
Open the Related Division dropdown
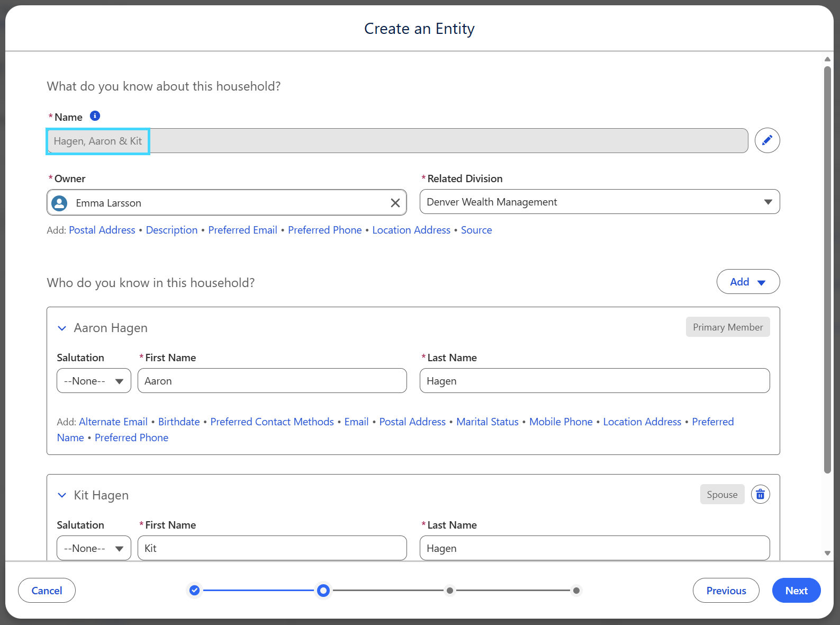point(600,202)
